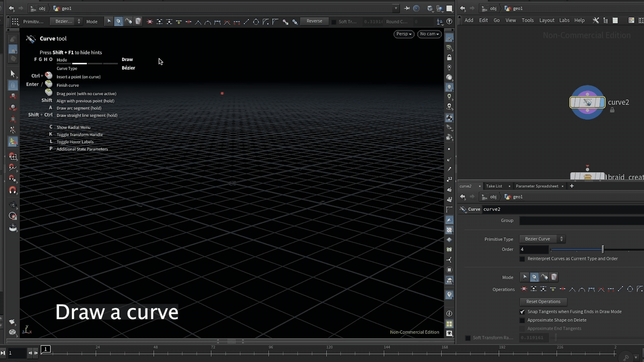Screen dimensions: 644x362
Task: Switch to Parameter Spreadsheet tab
Action: 537,186
